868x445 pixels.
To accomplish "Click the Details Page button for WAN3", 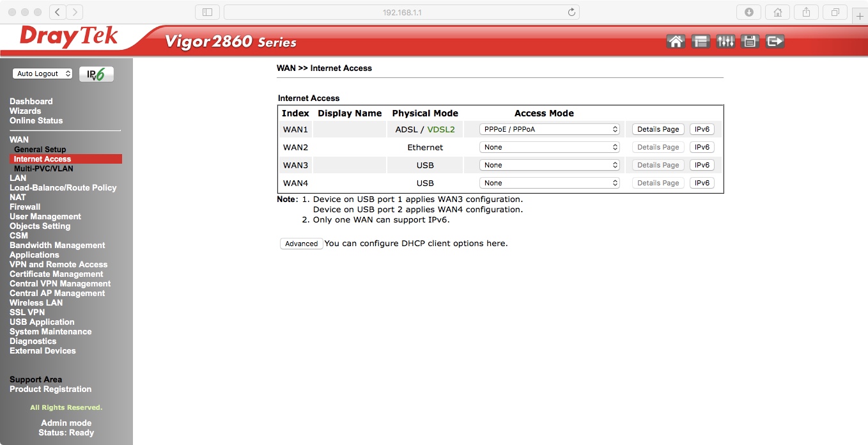I will point(657,164).
